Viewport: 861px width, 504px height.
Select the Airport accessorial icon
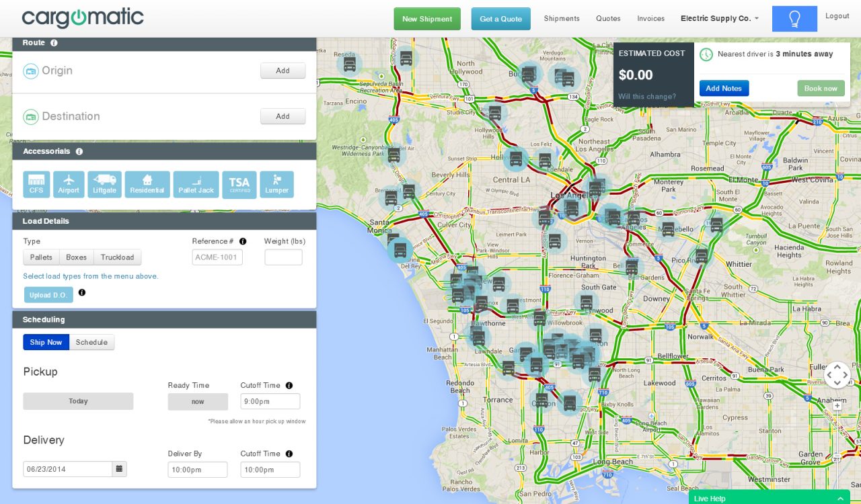coord(69,184)
